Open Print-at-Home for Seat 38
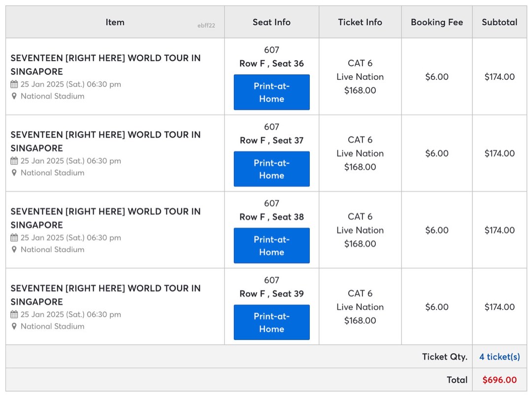This screenshot has width=532, height=399. (271, 246)
